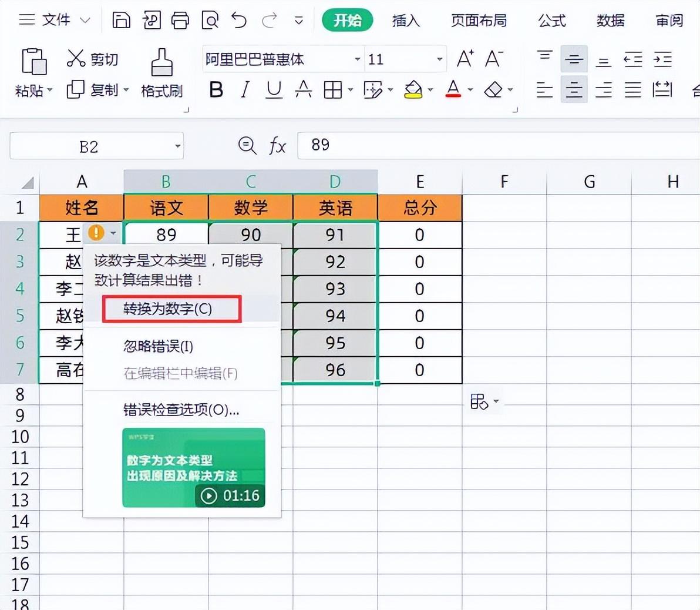The height and width of the screenshot is (610, 700).
Task: Activate the Format Painter brush
Action: click(x=161, y=62)
